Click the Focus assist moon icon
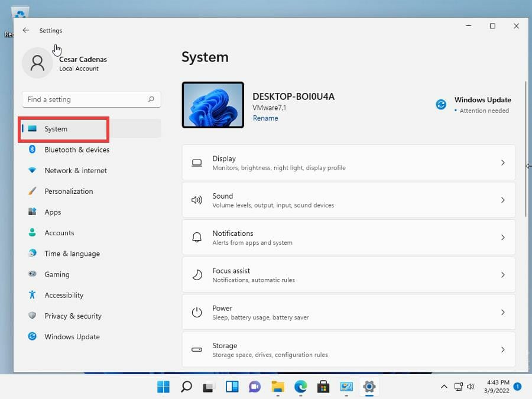Screen dimensions: 532x399 coord(197,275)
